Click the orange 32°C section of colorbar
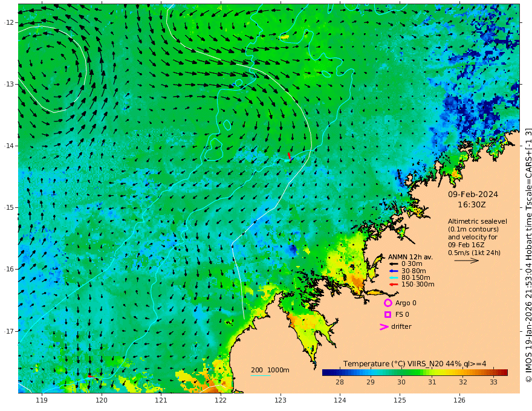Screen dimensions: 532x411 463,373
